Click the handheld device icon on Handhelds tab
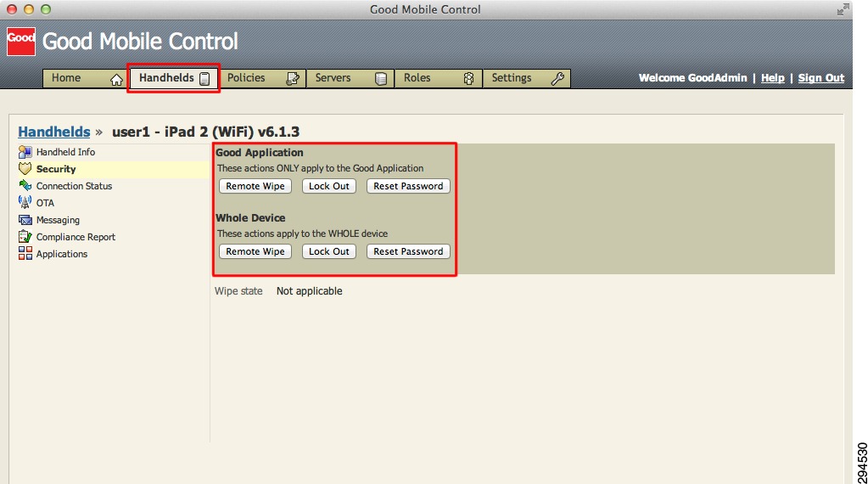The height and width of the screenshot is (484, 868). (x=204, y=79)
